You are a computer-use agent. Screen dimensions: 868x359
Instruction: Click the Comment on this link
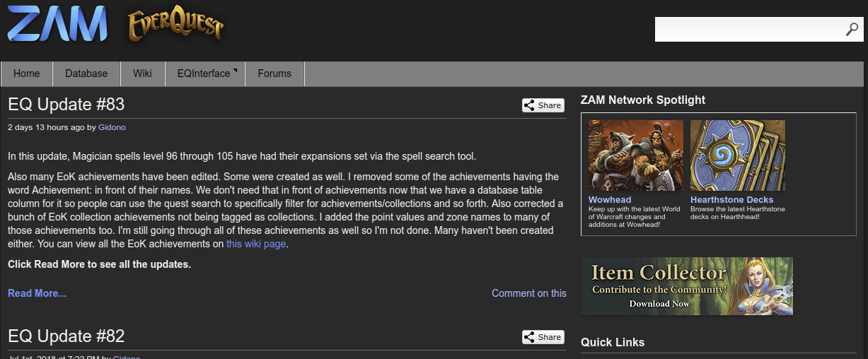tap(529, 293)
